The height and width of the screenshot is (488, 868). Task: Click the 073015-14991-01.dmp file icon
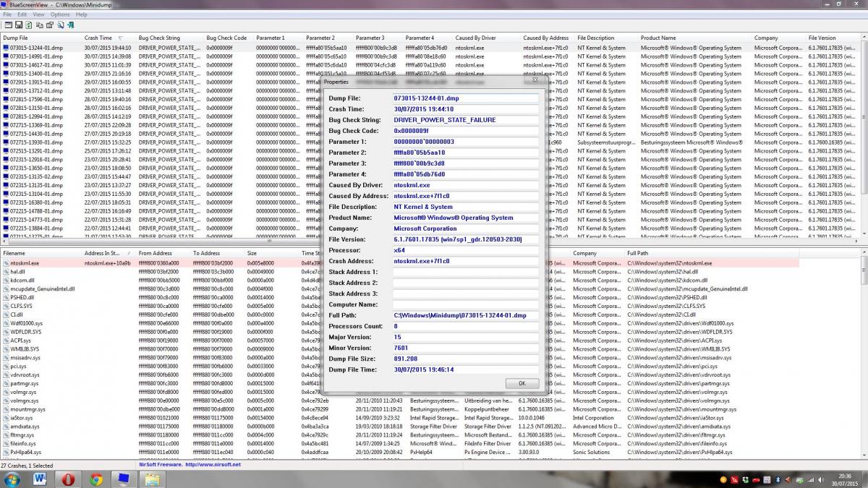tap(6, 56)
